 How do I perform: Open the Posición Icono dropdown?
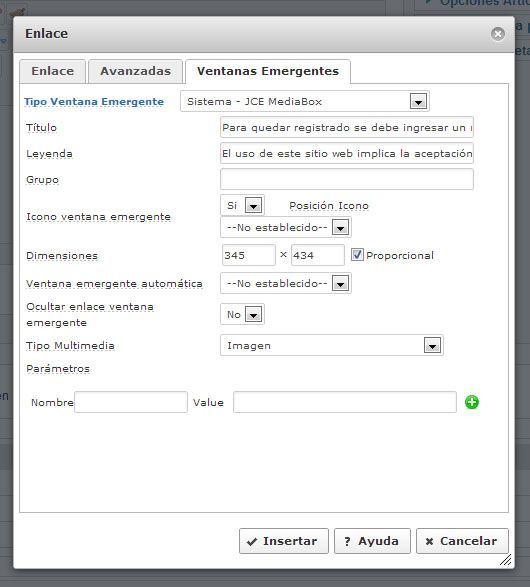click(x=286, y=227)
